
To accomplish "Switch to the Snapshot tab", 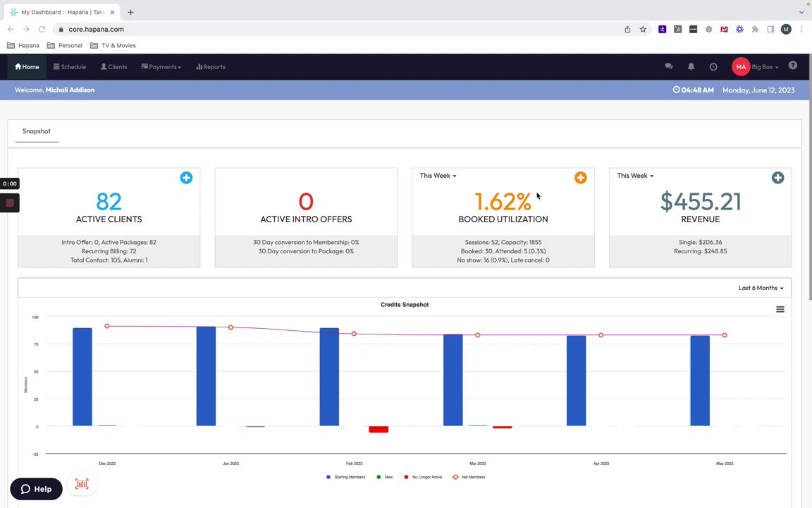I will (36, 131).
